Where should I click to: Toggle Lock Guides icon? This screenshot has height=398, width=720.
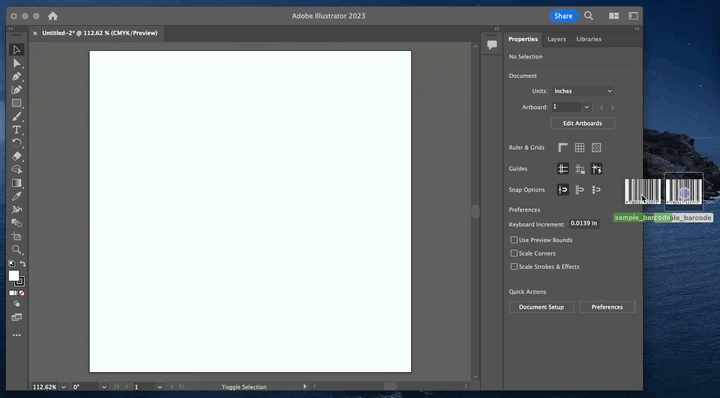(x=579, y=168)
